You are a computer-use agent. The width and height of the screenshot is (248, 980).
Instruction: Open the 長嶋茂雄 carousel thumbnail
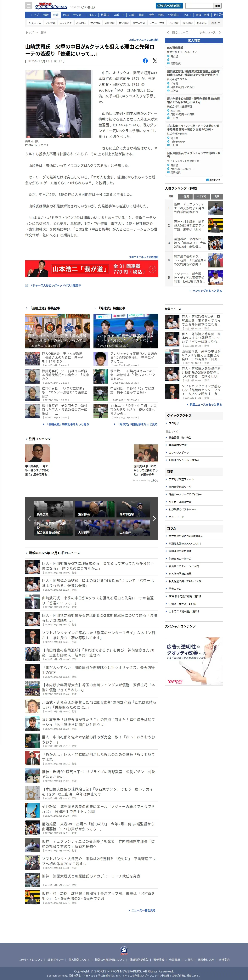(53, 509)
